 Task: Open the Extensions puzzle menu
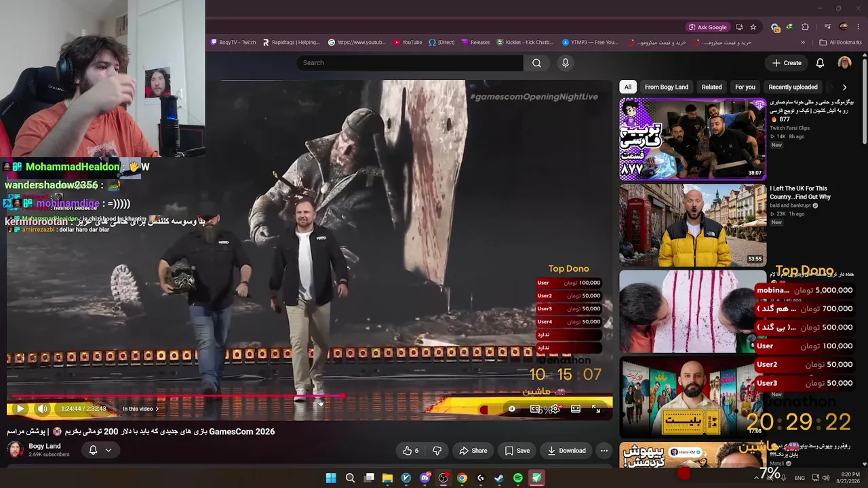click(x=805, y=27)
